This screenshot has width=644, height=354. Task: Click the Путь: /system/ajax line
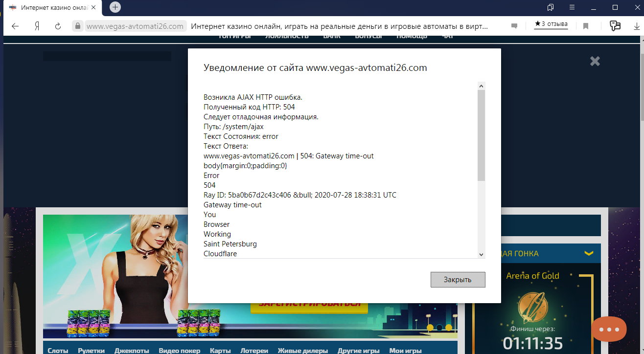[233, 127]
